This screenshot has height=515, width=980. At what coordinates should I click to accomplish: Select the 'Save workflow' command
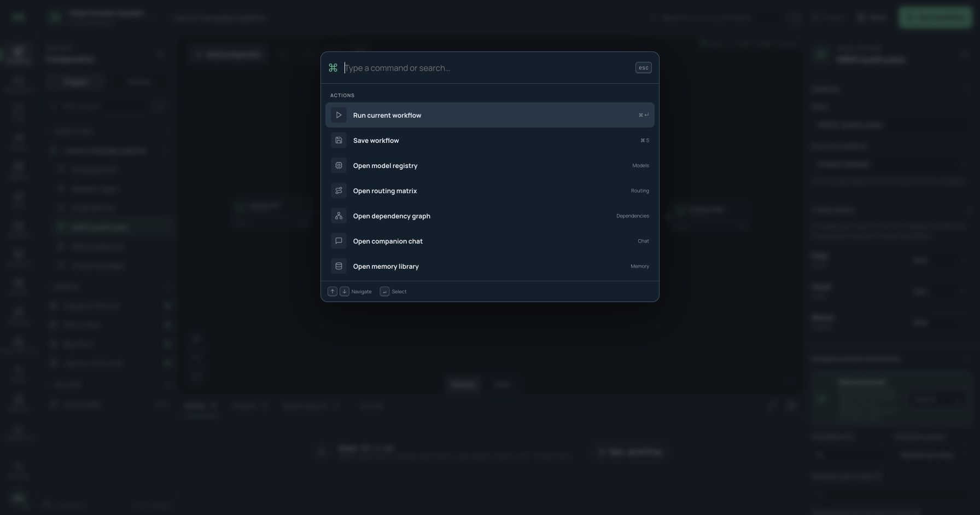click(x=489, y=140)
